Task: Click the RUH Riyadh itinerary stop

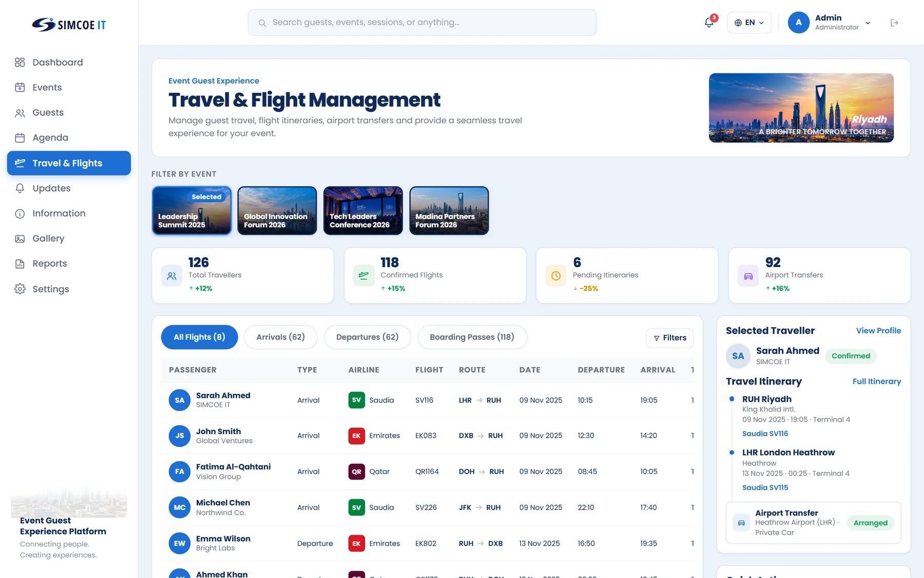Action: pyautogui.click(x=767, y=399)
